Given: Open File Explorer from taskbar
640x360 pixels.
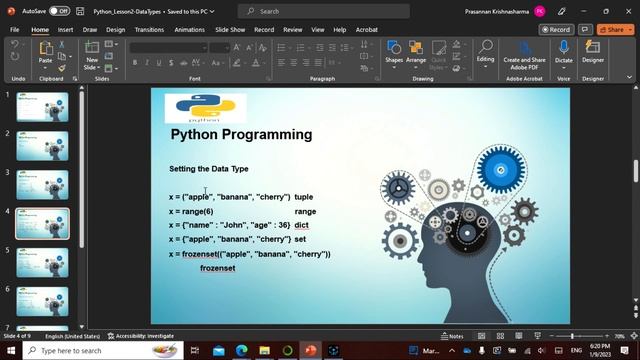Looking at the screenshot, I should tap(264, 351).
